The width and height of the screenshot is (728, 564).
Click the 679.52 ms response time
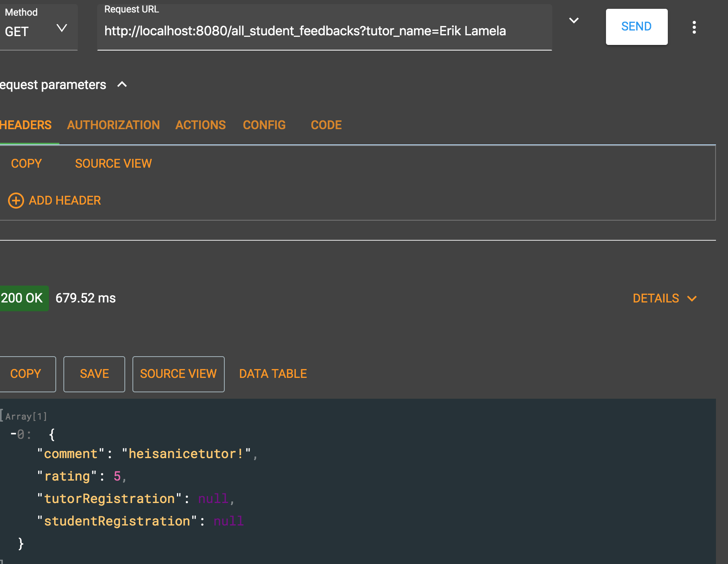pyautogui.click(x=85, y=298)
